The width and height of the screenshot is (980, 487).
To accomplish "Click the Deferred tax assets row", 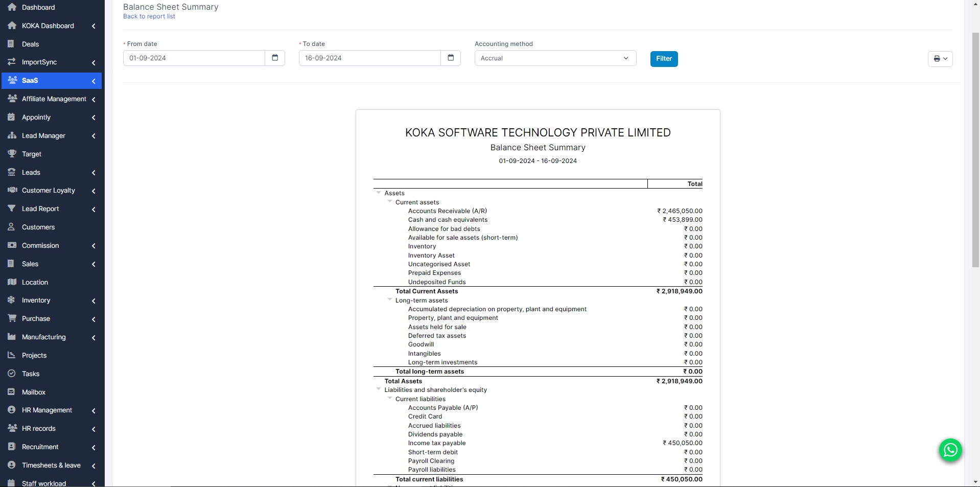I will click(538, 336).
